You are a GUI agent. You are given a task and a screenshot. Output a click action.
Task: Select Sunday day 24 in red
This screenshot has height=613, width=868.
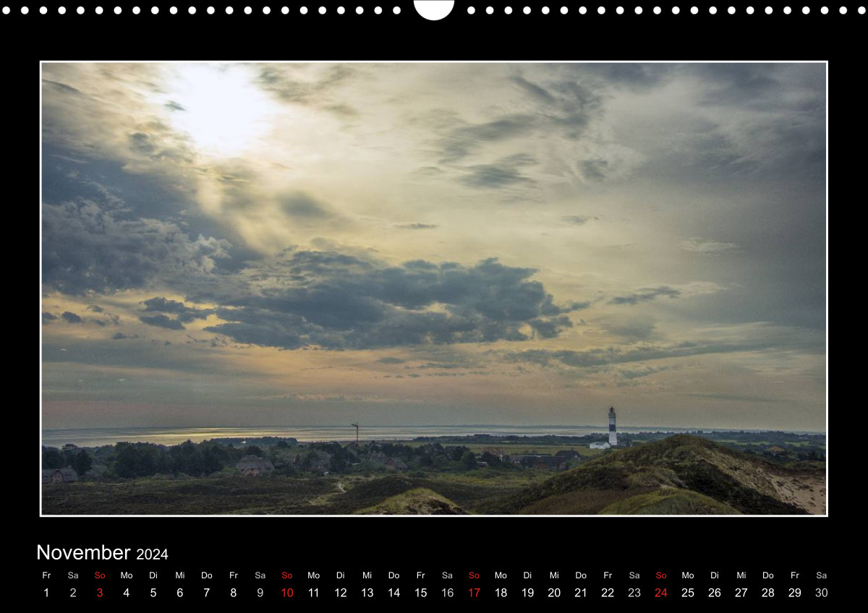(x=661, y=593)
